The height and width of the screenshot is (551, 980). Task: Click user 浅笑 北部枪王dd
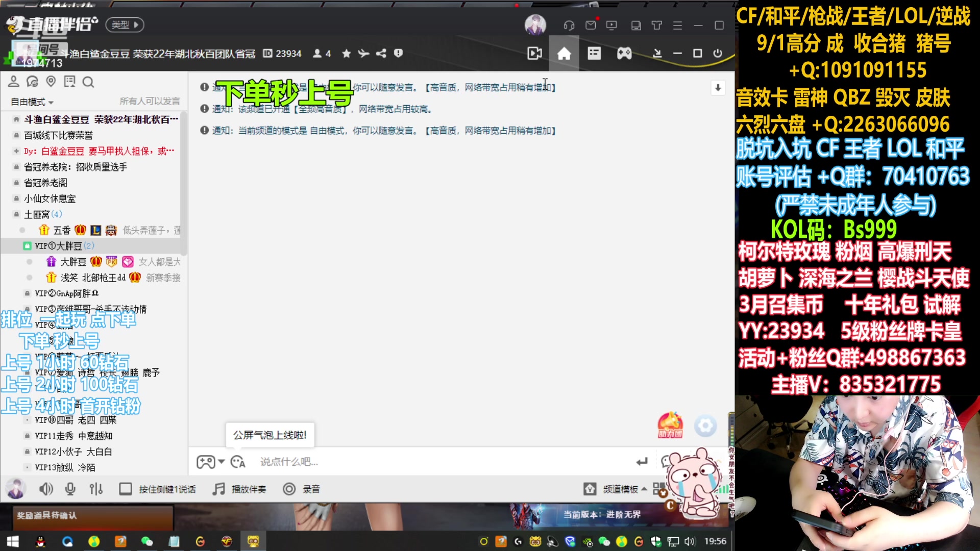[93, 278]
